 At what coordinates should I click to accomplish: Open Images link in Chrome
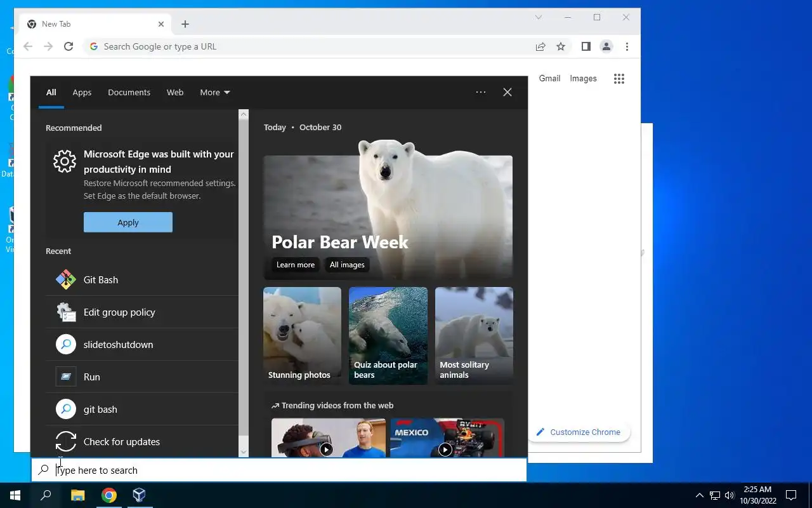(583, 79)
